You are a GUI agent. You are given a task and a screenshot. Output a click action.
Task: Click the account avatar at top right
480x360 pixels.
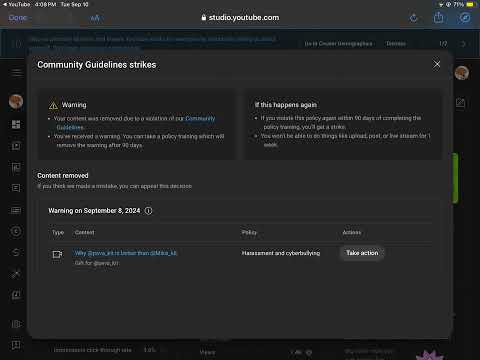pos(462,73)
